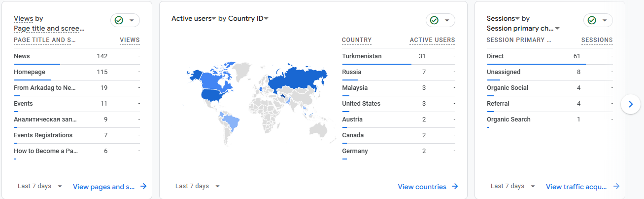
Task: Click arrow icon beside View traffic acquisition
Action: (x=616, y=187)
